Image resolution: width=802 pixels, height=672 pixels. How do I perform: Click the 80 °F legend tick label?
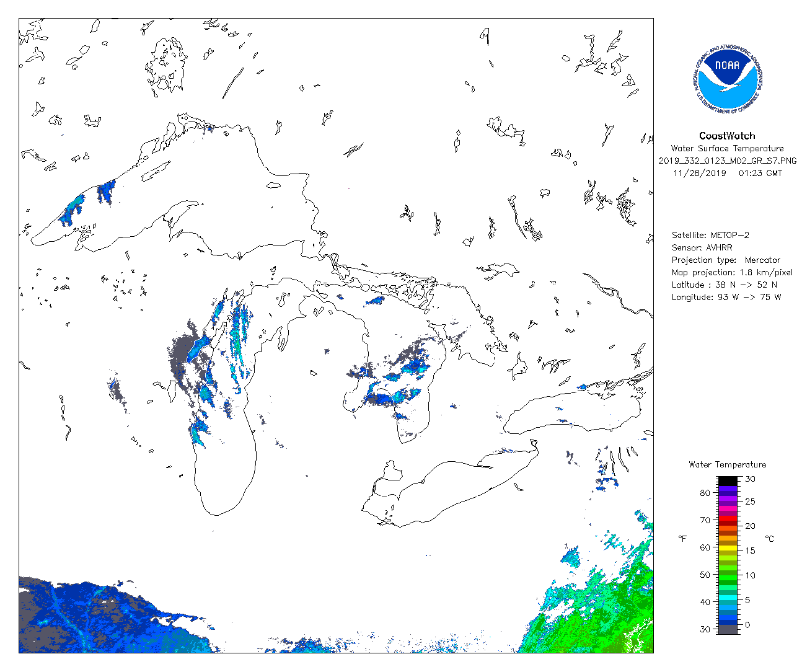point(705,493)
